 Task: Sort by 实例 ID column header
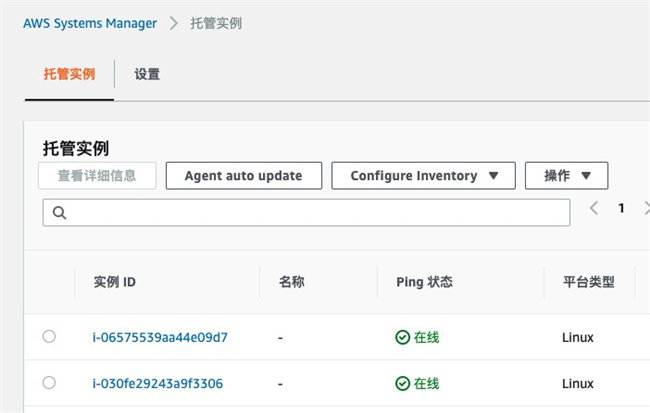click(114, 282)
